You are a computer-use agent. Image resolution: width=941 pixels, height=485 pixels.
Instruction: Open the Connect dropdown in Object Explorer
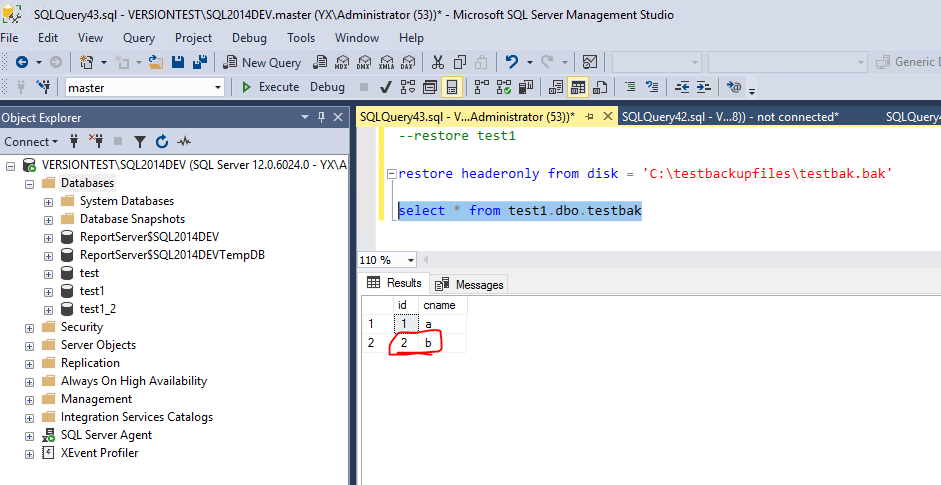[31, 142]
